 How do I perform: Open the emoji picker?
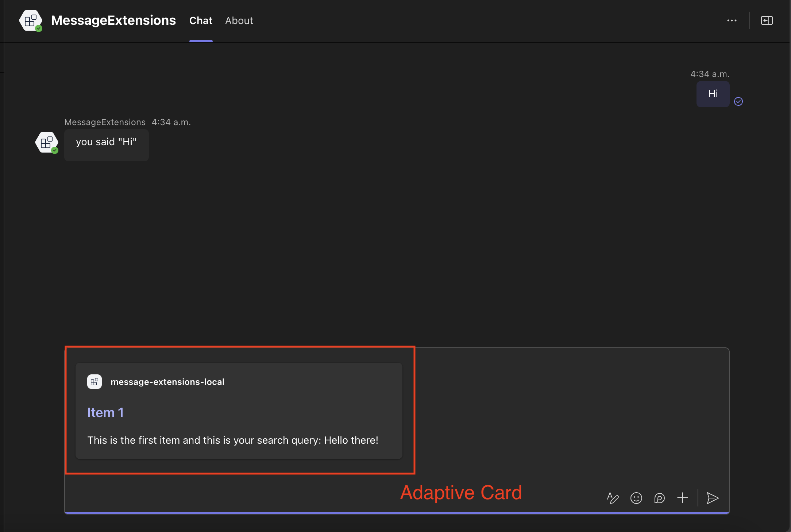click(636, 498)
